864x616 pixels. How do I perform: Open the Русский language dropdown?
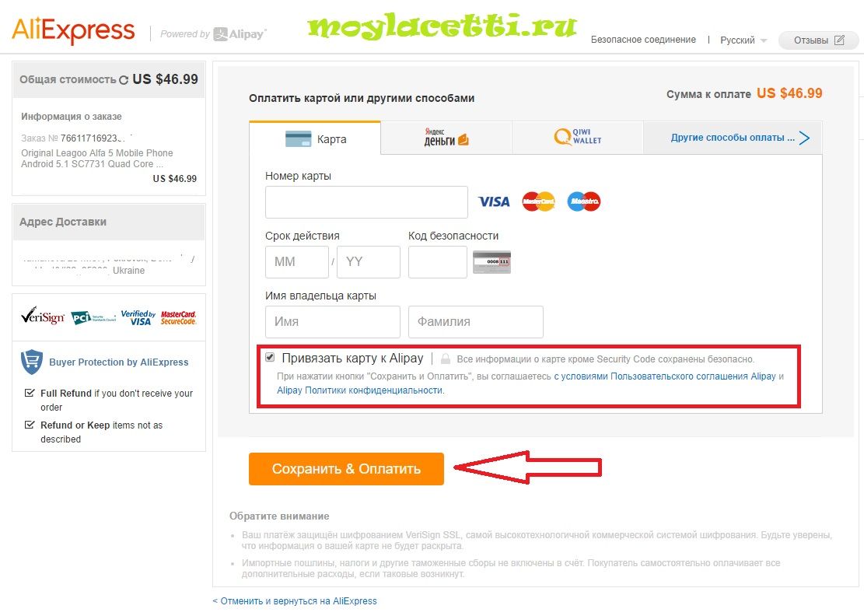pos(743,40)
